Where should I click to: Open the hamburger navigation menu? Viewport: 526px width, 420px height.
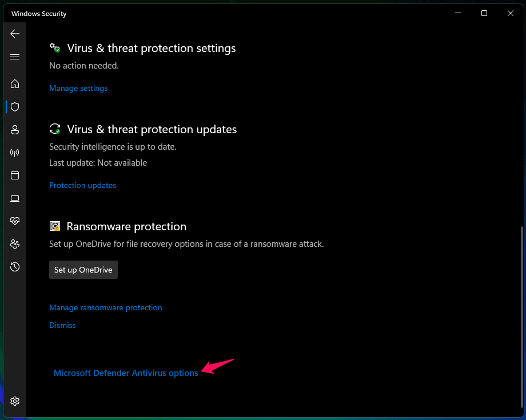click(15, 57)
